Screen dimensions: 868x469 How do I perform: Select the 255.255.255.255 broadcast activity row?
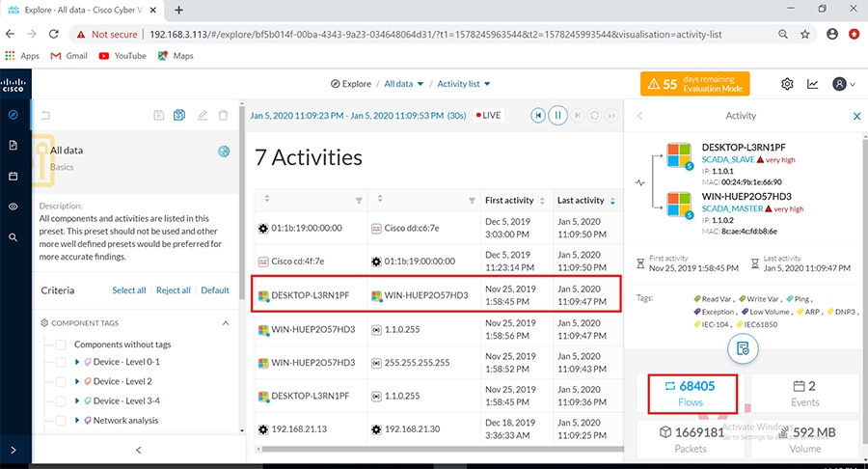tap(437, 362)
